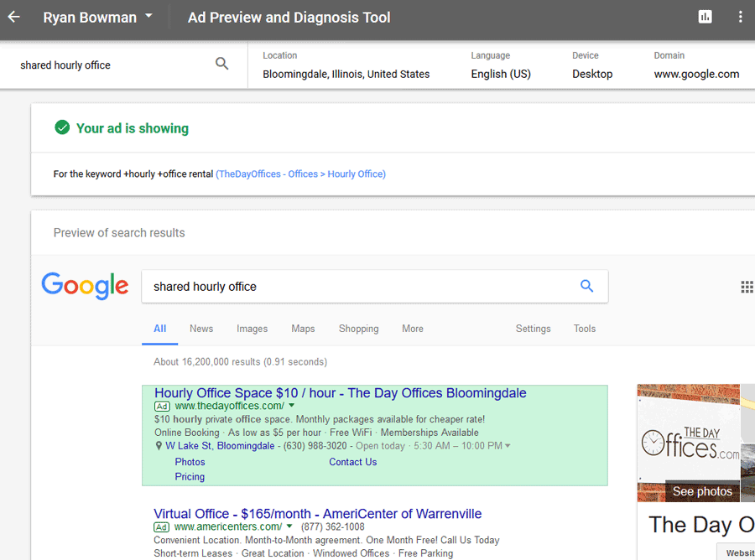
Task: Expand the Open today hours dropdown arrow
Action: click(x=507, y=446)
